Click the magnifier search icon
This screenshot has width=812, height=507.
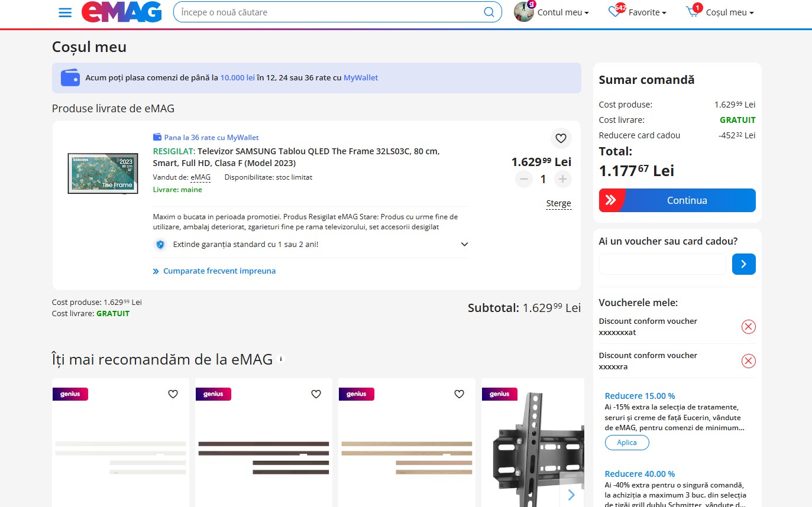tap(489, 12)
